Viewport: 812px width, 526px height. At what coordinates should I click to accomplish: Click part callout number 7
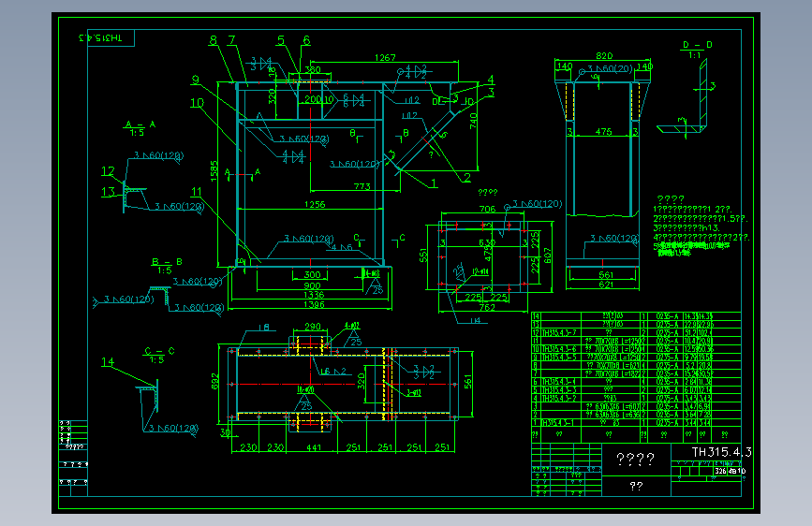click(231, 40)
